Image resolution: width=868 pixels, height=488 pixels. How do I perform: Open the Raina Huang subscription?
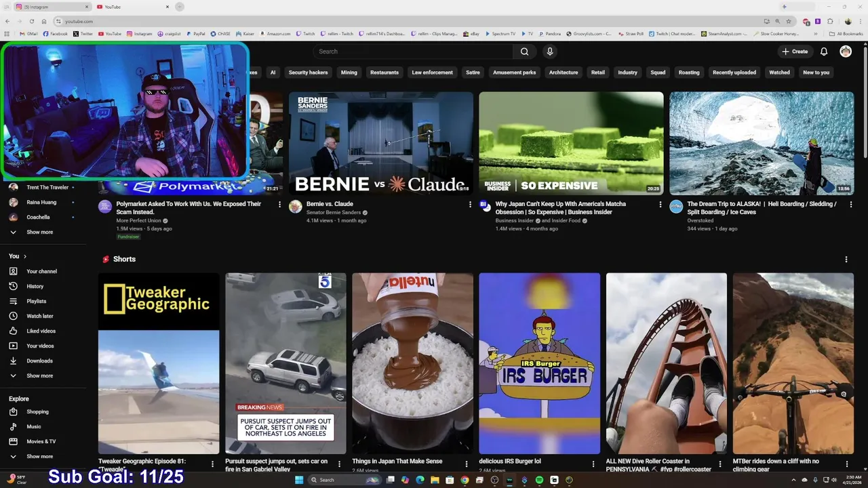(43, 202)
